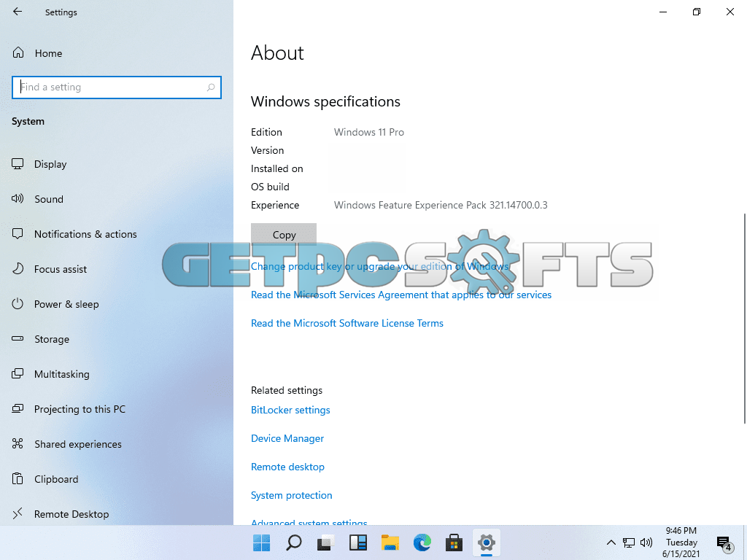Open Change product key or upgrade link
Viewport: 747px width, 560px height.
pos(379,266)
